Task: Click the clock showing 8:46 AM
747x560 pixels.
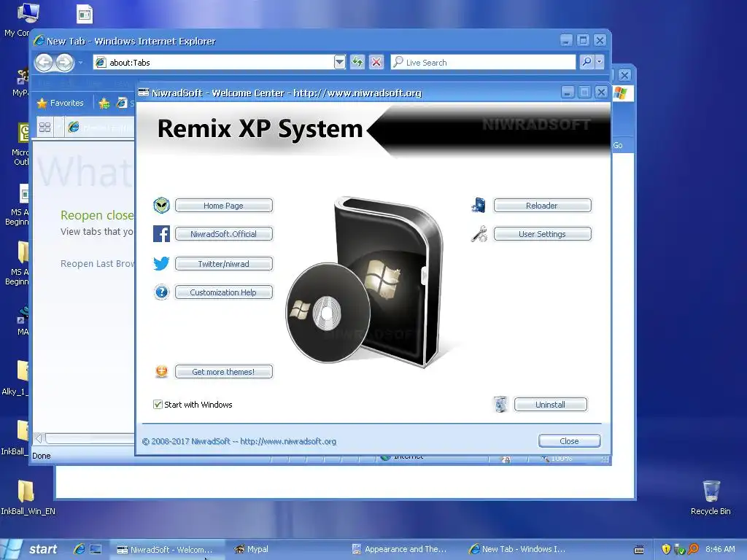Action: tap(720, 549)
